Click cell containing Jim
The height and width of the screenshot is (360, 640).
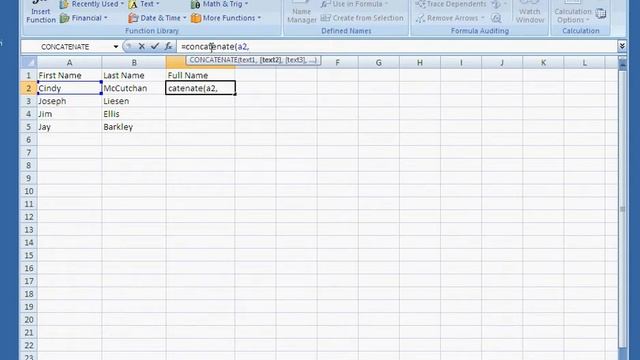coord(69,114)
